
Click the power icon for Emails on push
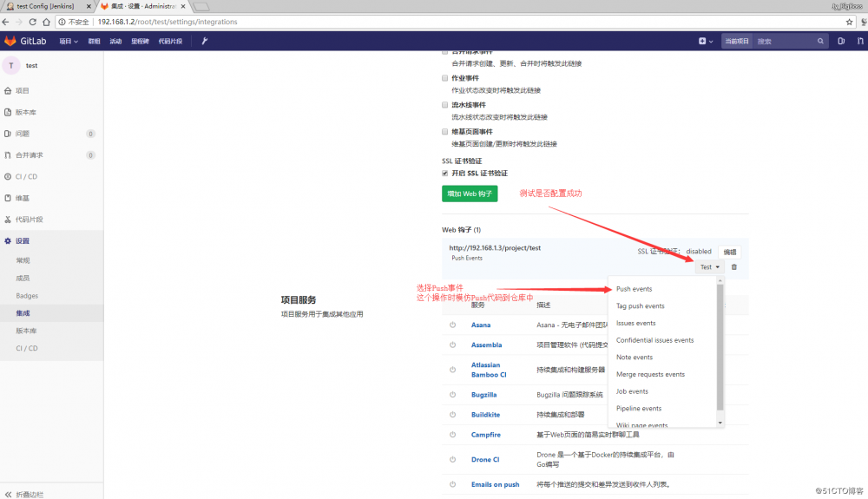click(453, 484)
